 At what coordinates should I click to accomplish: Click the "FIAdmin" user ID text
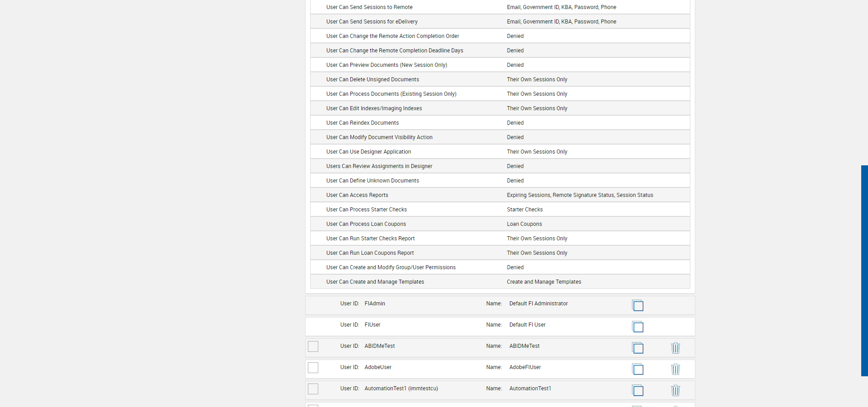(375, 304)
